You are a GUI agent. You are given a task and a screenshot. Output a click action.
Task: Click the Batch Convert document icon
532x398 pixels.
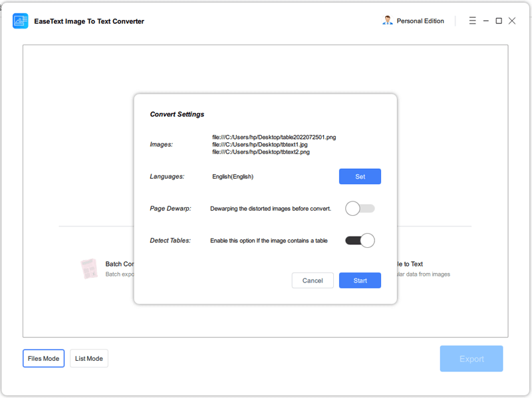click(x=89, y=269)
